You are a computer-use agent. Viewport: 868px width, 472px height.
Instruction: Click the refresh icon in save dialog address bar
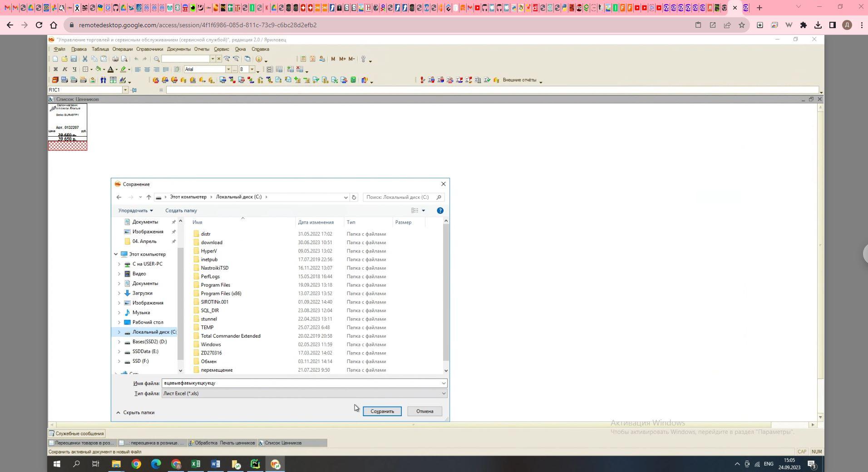[x=354, y=197]
